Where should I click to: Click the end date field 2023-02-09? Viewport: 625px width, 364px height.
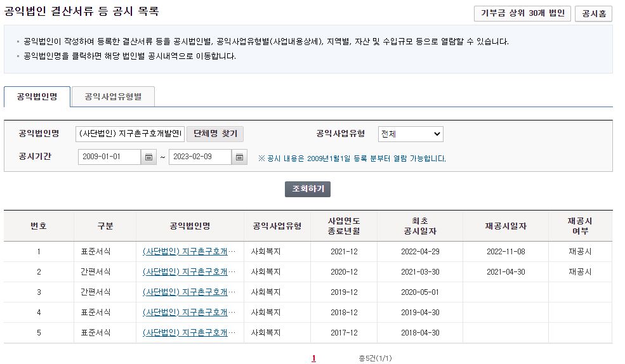(199, 157)
